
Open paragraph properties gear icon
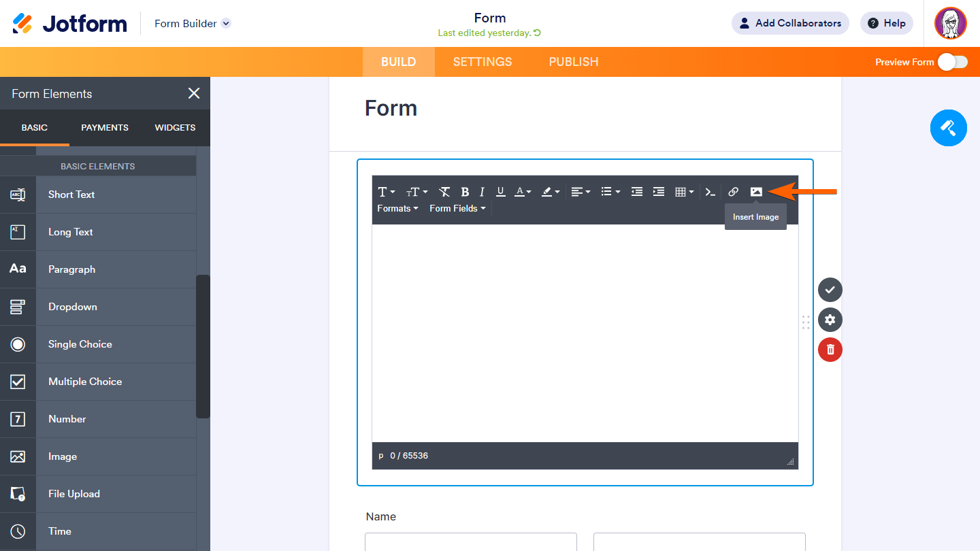click(x=830, y=320)
